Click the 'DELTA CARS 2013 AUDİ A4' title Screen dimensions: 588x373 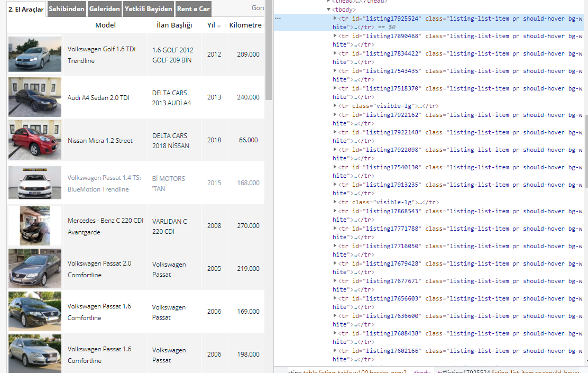click(171, 97)
